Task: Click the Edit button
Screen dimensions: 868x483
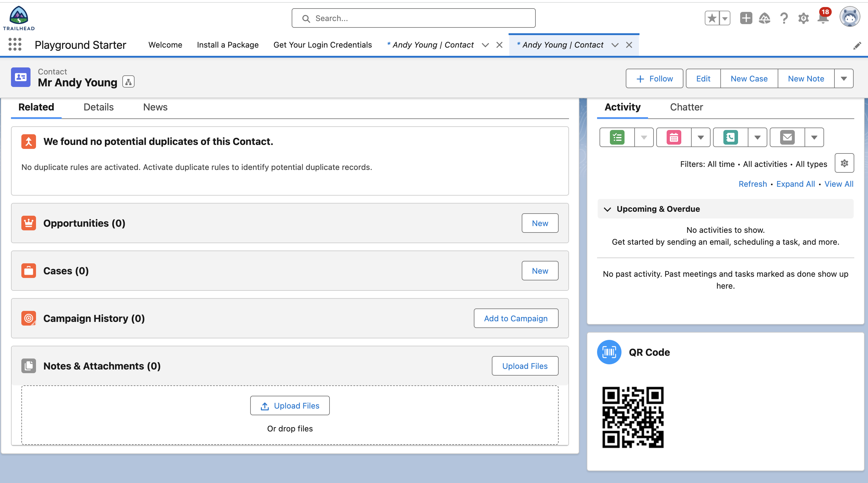Action: click(x=703, y=78)
